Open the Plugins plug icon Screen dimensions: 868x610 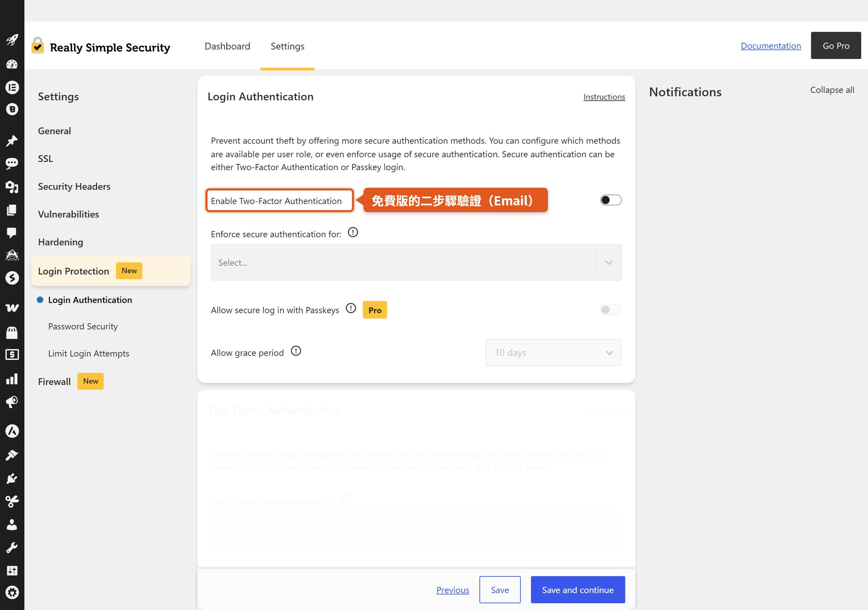(12, 479)
